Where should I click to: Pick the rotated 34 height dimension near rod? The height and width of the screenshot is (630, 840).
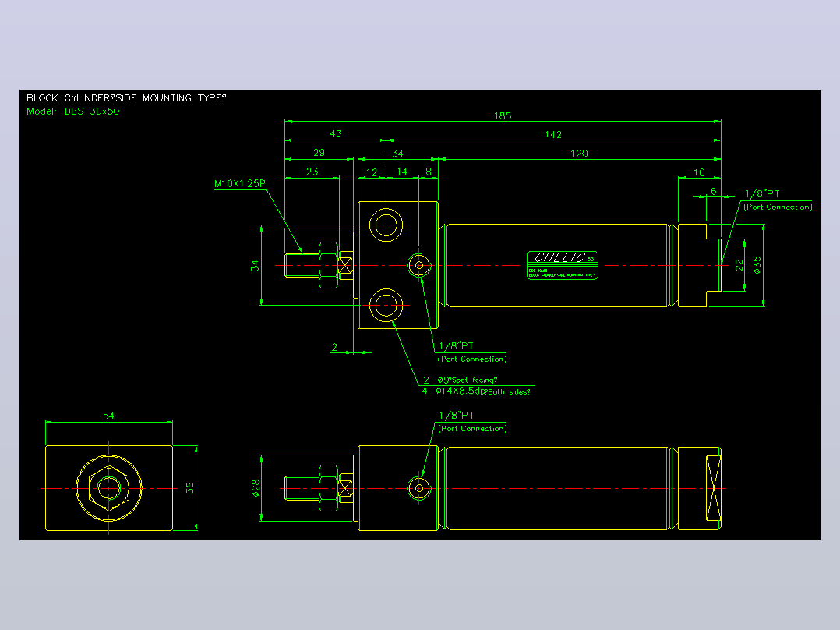255,265
